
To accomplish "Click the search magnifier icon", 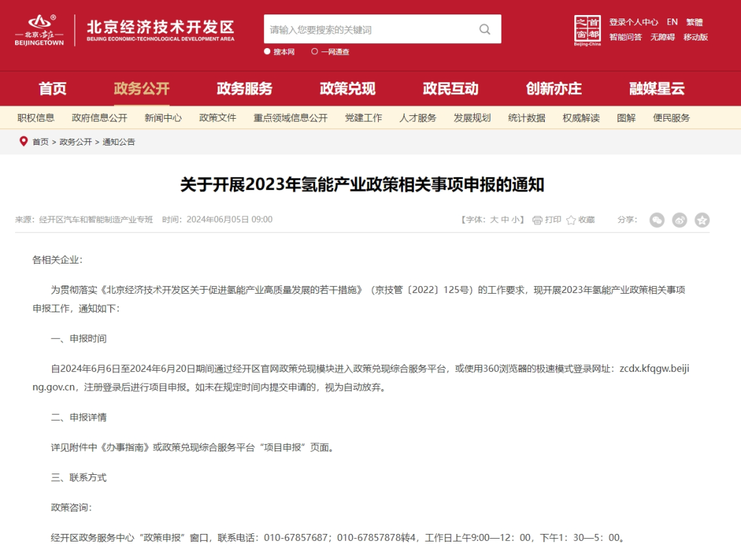I will (485, 30).
